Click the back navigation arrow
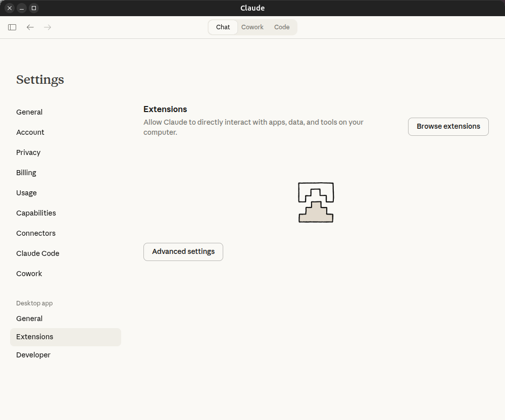 click(30, 27)
